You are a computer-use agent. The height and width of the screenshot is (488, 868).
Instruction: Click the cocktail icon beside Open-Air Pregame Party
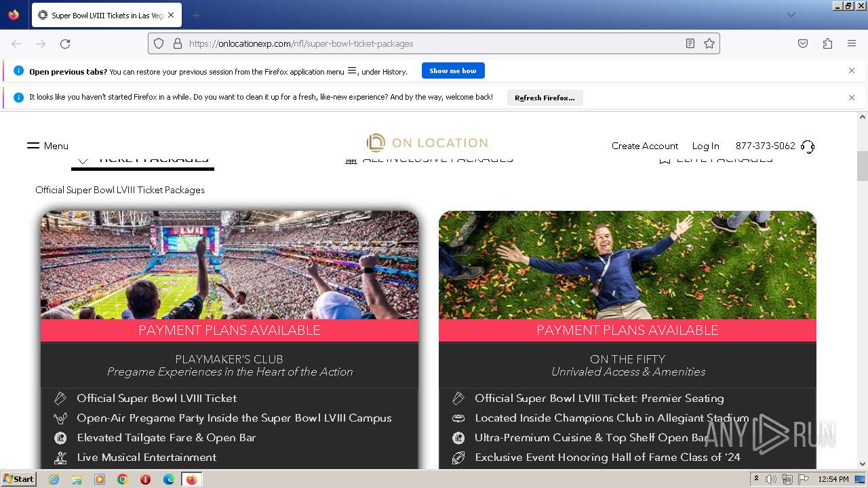pyautogui.click(x=60, y=418)
